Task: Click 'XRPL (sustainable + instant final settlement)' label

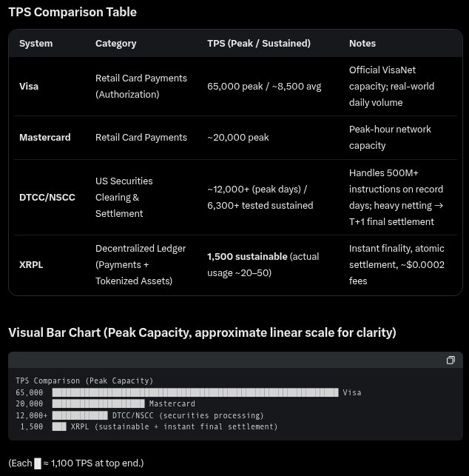Action: tap(174, 426)
